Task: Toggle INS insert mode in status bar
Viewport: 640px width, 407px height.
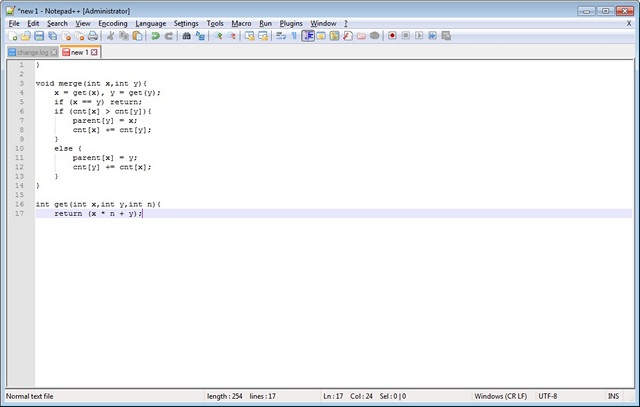Action: [613, 396]
